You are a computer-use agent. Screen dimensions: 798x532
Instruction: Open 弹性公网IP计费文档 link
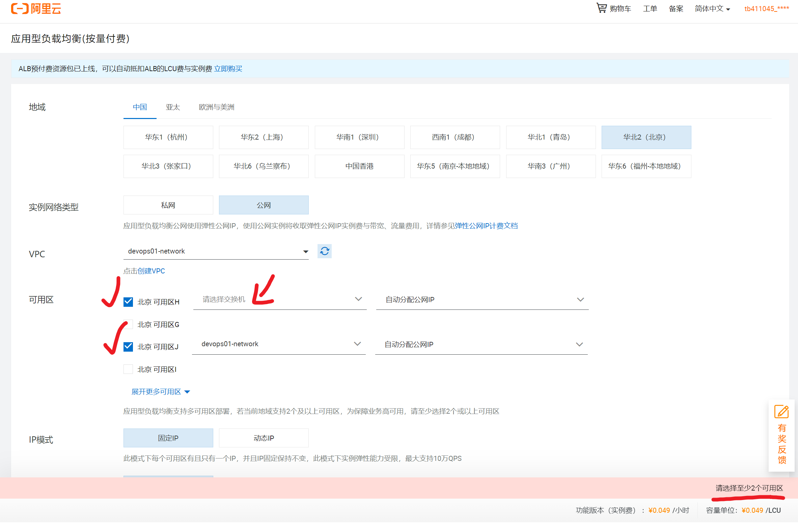pos(486,226)
